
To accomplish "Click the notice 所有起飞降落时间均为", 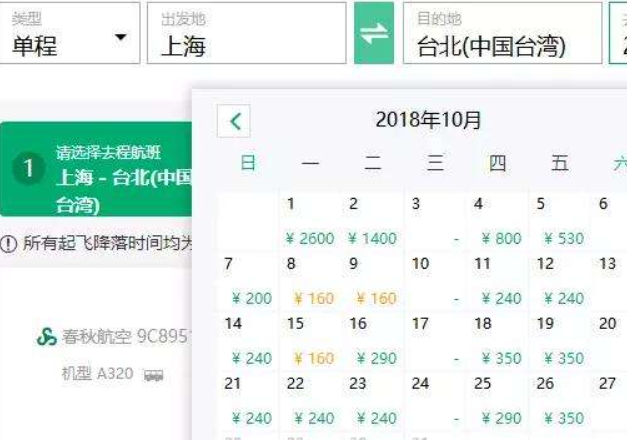I will [x=107, y=243].
